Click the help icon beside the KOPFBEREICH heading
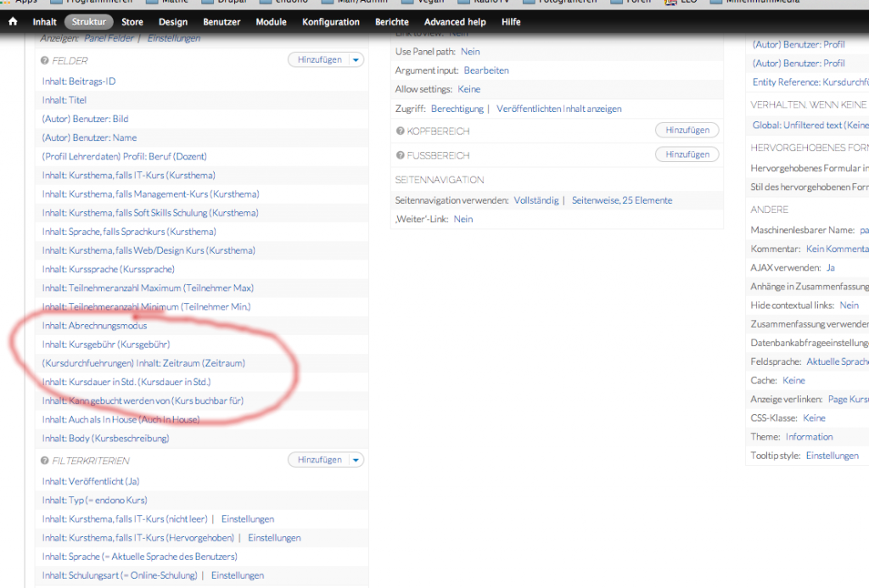This screenshot has width=869, height=588. pyautogui.click(x=400, y=132)
